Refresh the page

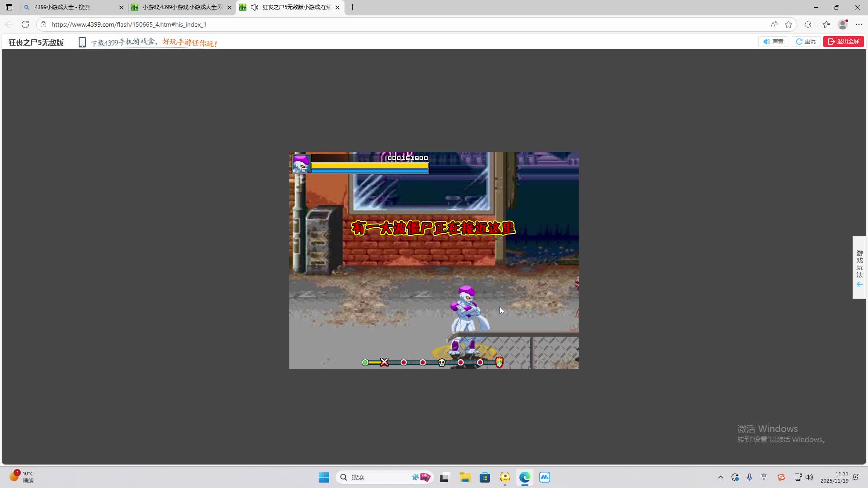25,24
